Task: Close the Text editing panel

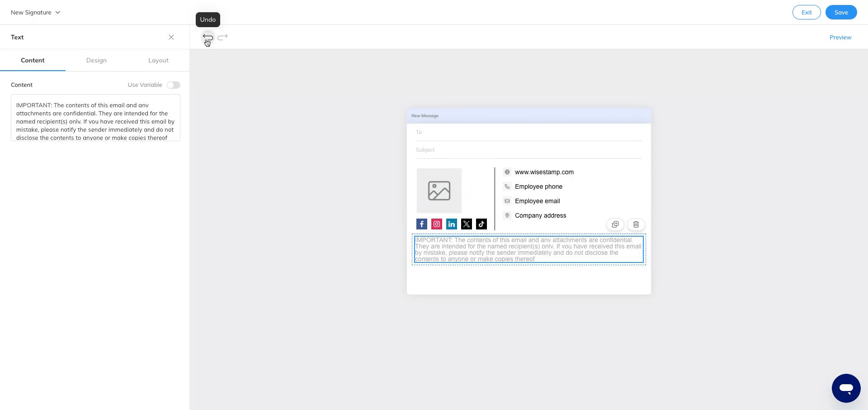Action: 171,37
